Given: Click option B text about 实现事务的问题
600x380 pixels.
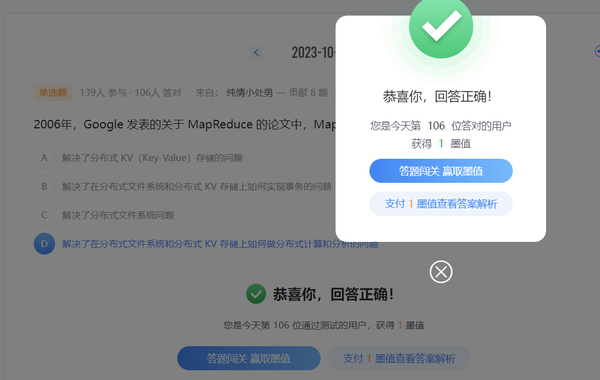Looking at the screenshot, I should [197, 186].
